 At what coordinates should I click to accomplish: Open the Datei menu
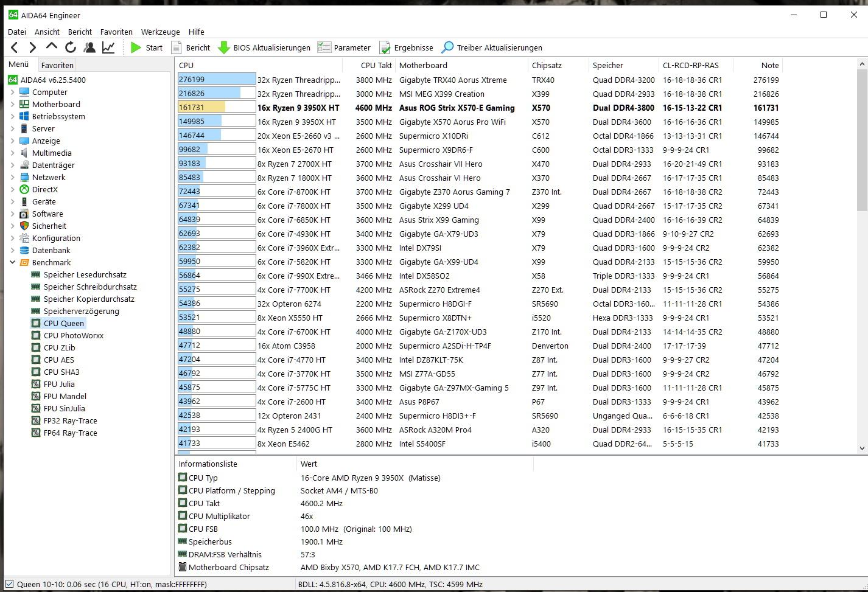pyautogui.click(x=17, y=32)
